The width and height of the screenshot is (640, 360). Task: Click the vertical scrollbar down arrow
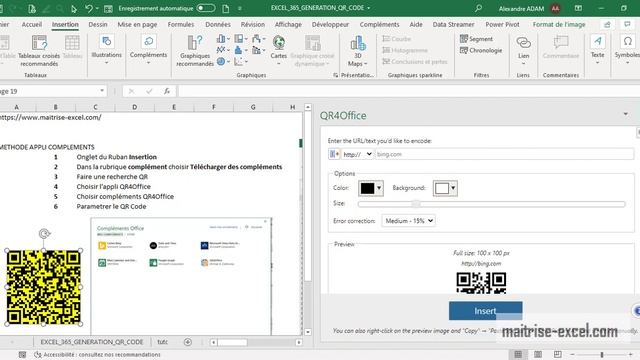click(308, 332)
